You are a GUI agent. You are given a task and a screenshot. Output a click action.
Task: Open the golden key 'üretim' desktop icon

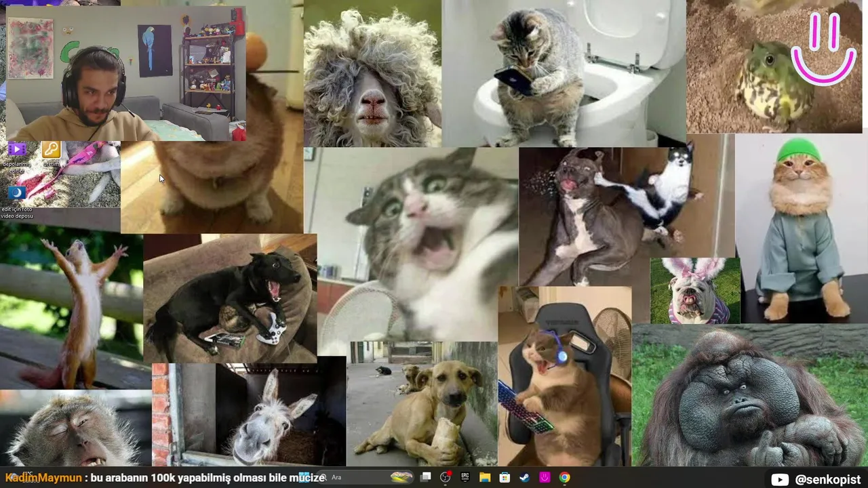51,150
